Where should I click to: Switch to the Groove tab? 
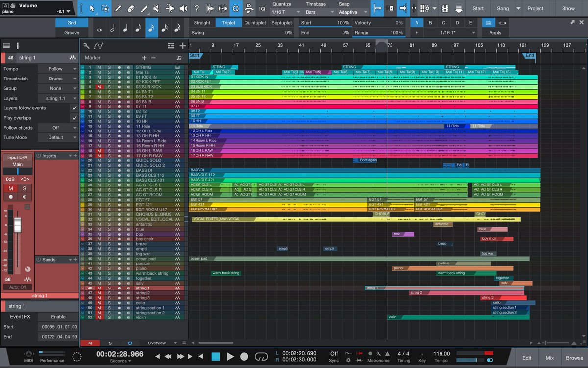tap(72, 33)
